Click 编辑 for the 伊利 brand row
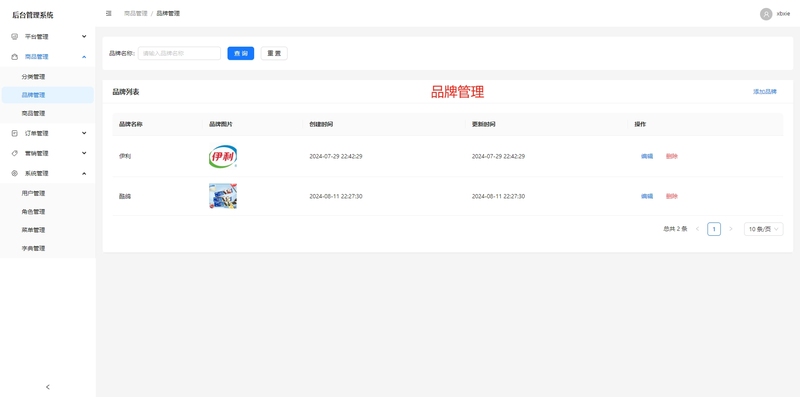Viewport: 800px width, 397px height. pyautogui.click(x=647, y=156)
